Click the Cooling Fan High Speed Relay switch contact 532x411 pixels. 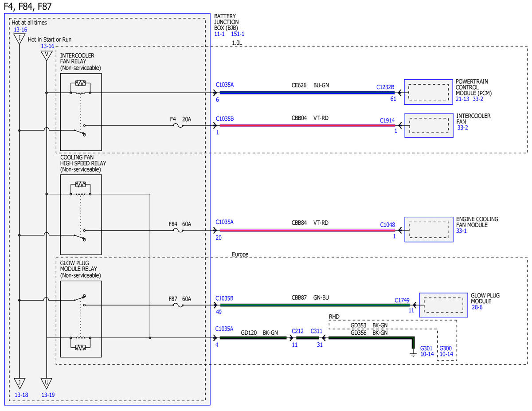pyautogui.click(x=80, y=235)
